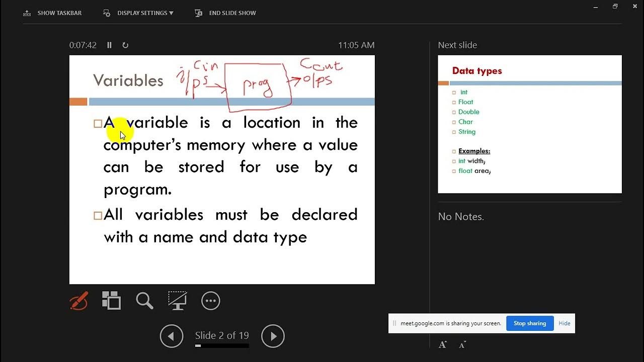Click the No Notes text area

461,217
